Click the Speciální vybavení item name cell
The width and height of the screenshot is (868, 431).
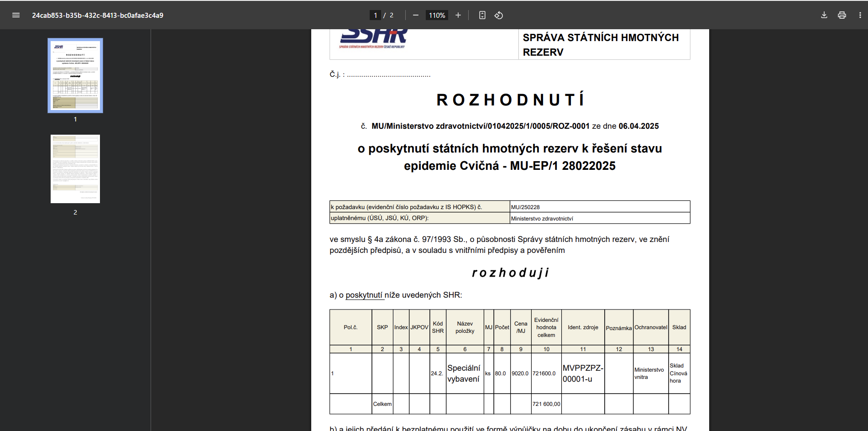pyautogui.click(x=464, y=373)
